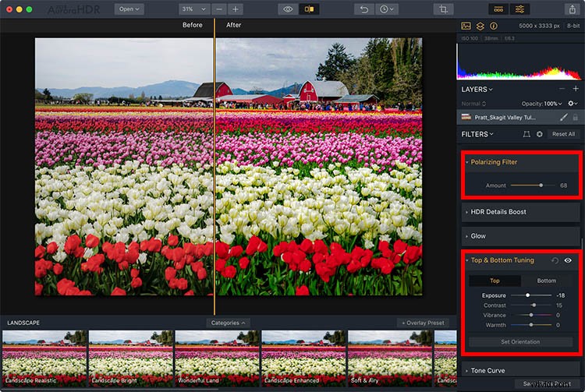Click the Contrast value 15

click(x=559, y=305)
